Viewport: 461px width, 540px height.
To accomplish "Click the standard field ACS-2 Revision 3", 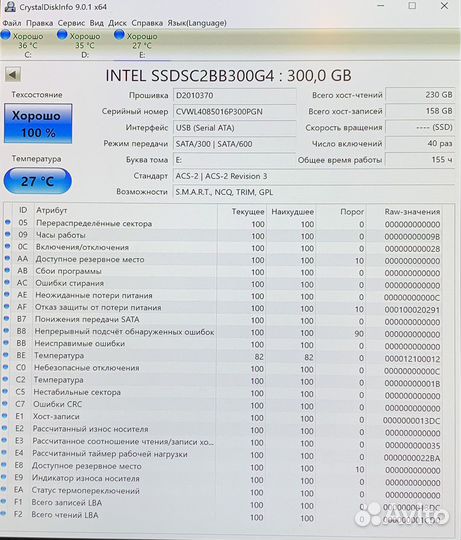I will (x=314, y=176).
